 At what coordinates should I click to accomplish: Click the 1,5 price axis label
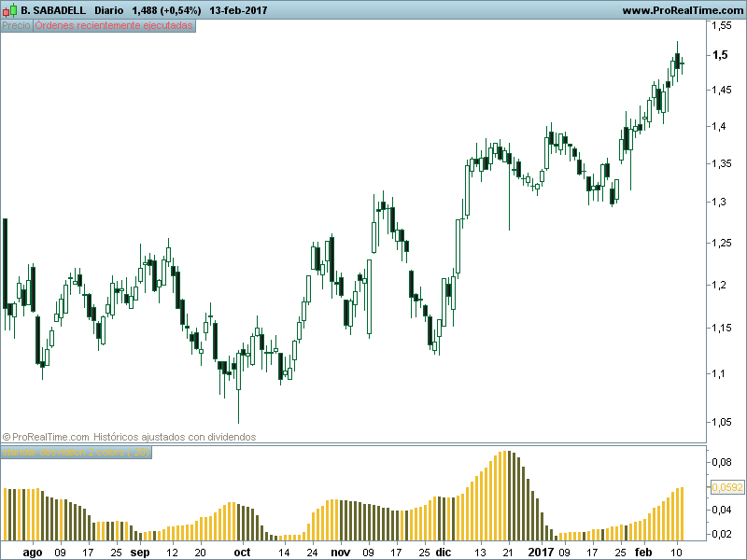click(720, 55)
